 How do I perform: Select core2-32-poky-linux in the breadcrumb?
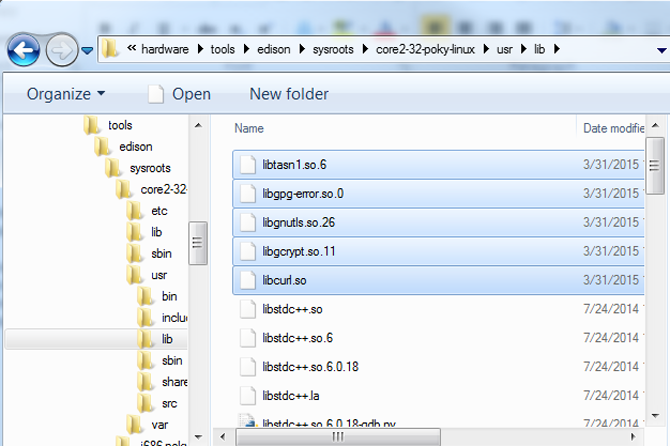click(x=425, y=49)
